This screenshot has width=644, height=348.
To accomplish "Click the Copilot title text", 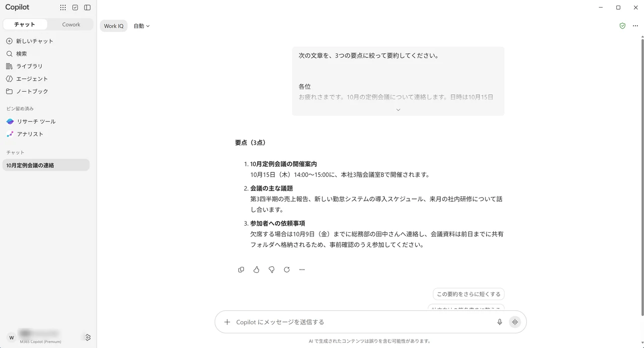I will 18,7.
